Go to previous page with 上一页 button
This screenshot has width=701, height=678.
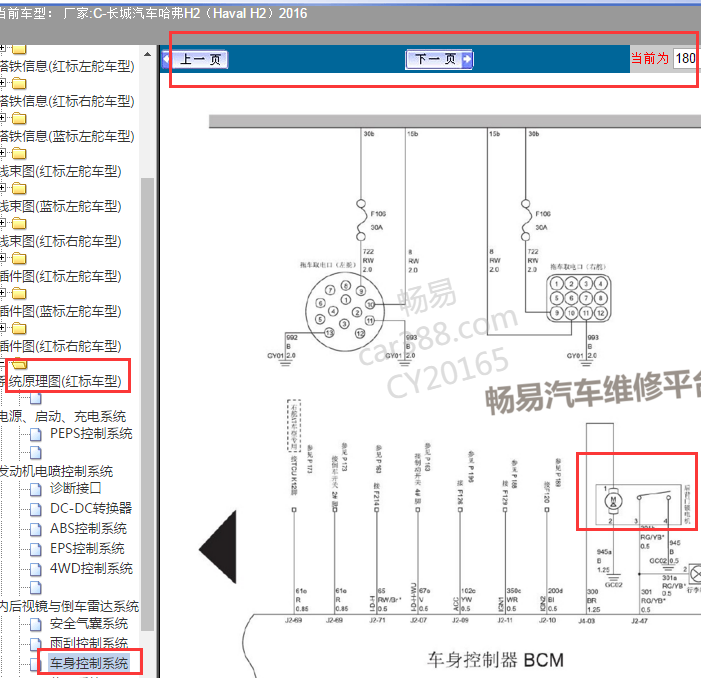195,59
